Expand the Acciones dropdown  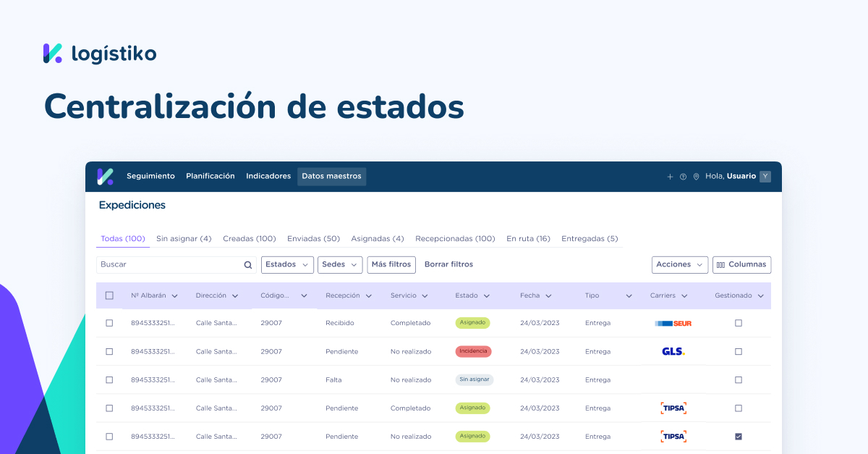pos(679,264)
